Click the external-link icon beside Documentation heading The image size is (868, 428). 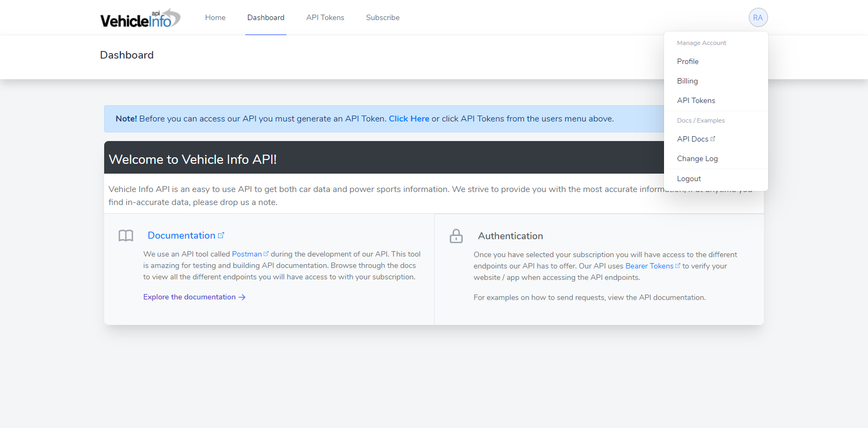coord(221,235)
